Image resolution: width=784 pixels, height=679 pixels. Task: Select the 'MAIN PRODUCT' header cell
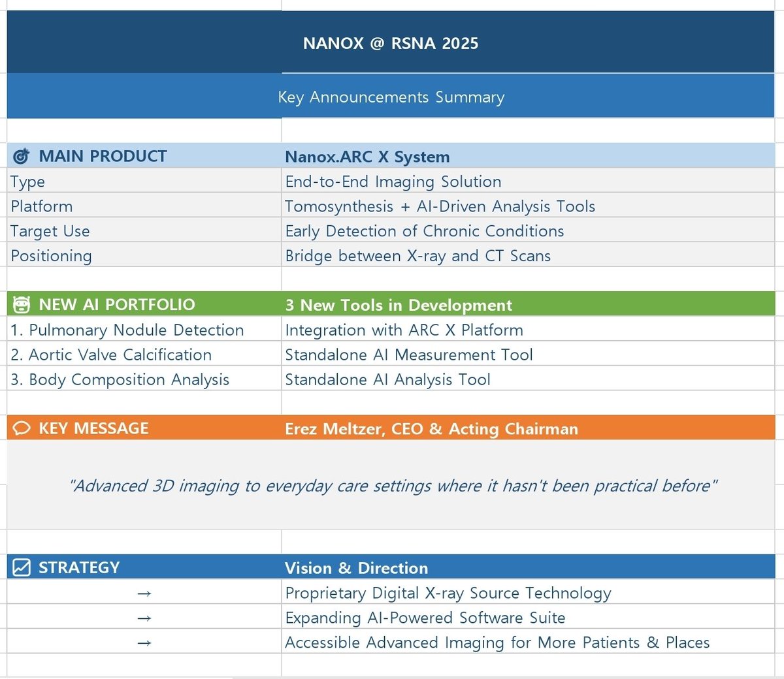(144, 156)
